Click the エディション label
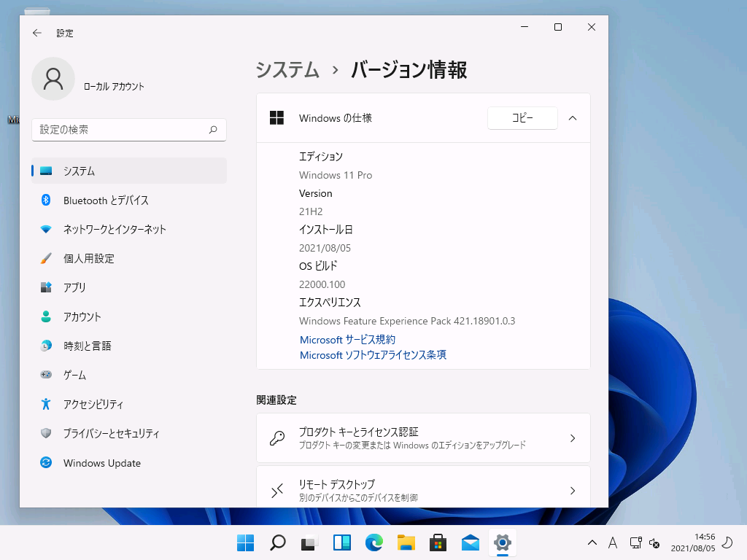Image resolution: width=747 pixels, height=560 pixels. pyautogui.click(x=321, y=156)
